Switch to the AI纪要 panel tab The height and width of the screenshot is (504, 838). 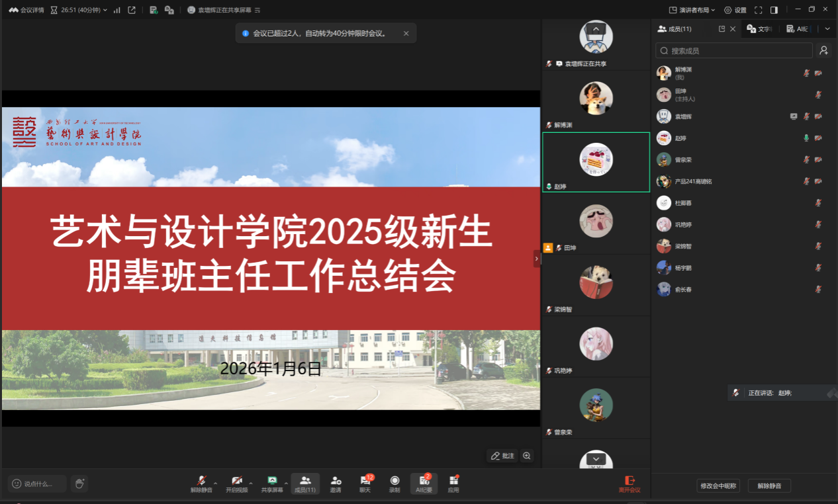pos(798,29)
